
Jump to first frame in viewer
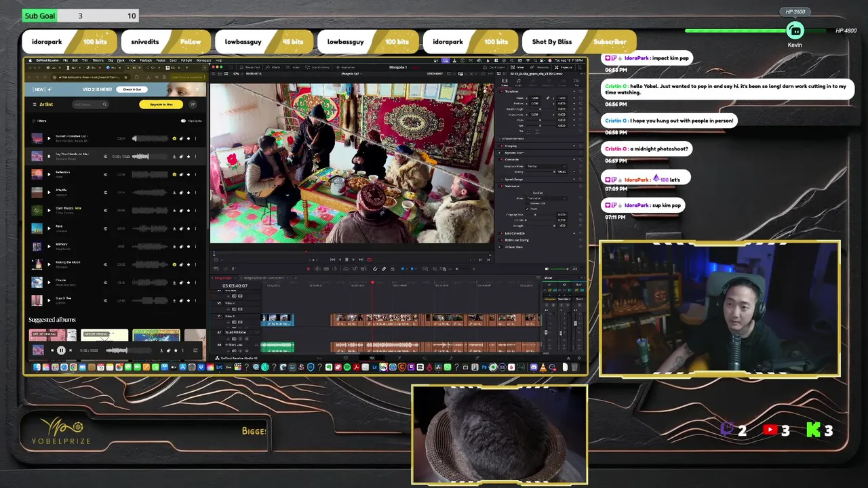[332, 260]
